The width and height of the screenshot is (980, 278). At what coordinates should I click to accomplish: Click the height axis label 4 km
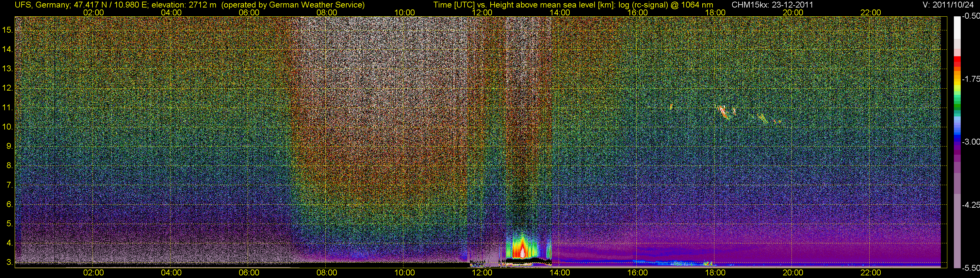pyautogui.click(x=9, y=243)
